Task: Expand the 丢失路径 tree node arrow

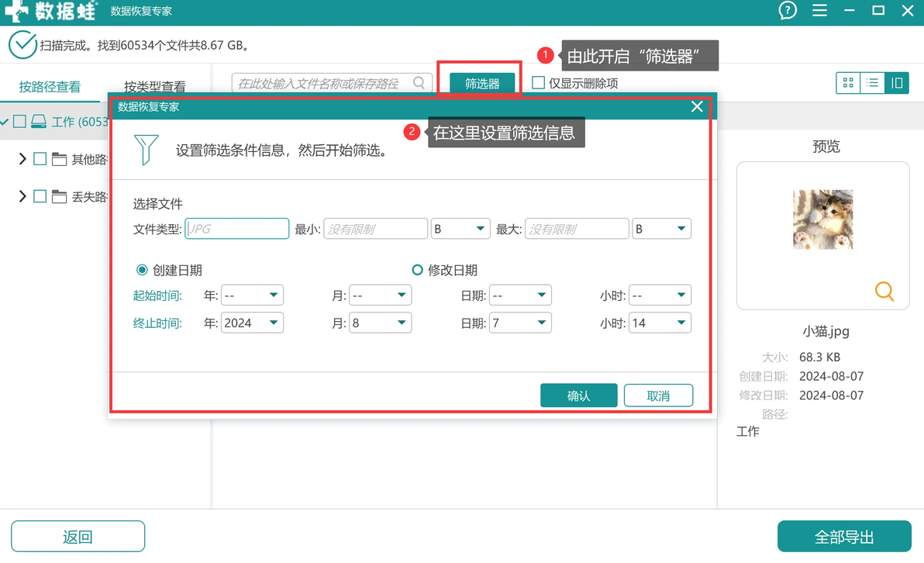Action: click(22, 196)
